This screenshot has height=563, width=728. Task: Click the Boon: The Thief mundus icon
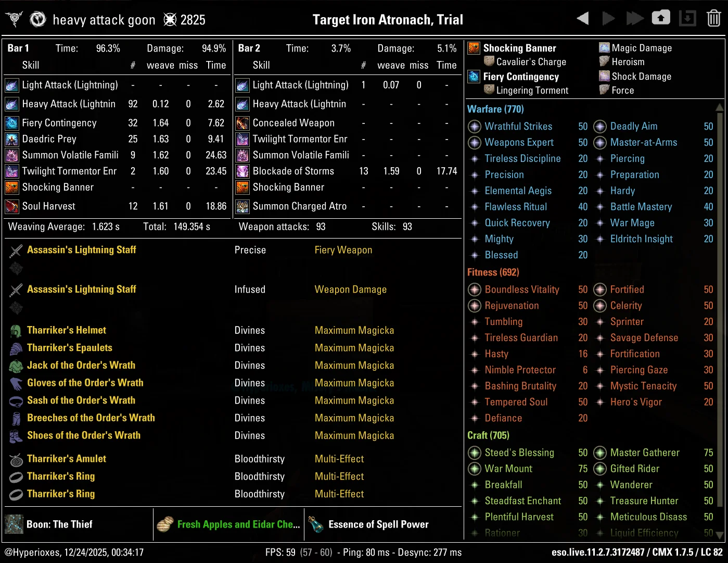click(14, 524)
